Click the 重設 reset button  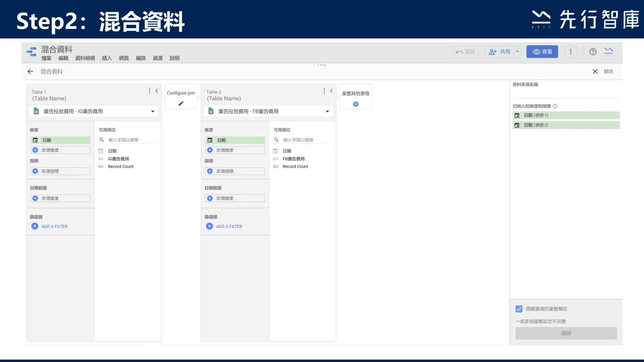pos(465,52)
